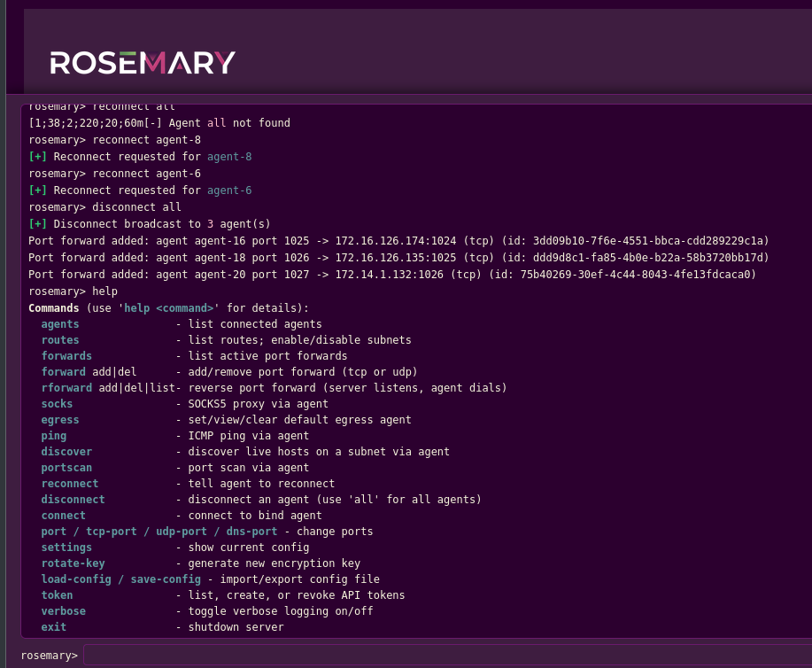
Task: Click port forward line for agent-18
Action: point(398,258)
